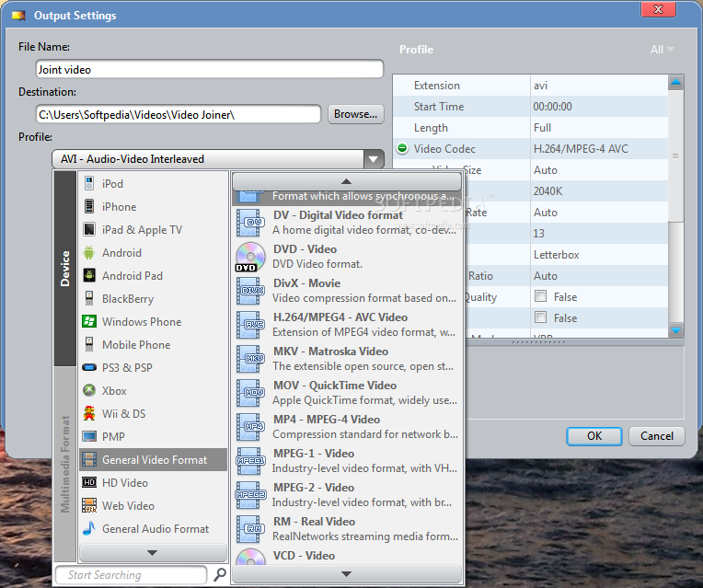Select the DVD disc icon
Viewport: 703px width, 588px height.
point(250,257)
